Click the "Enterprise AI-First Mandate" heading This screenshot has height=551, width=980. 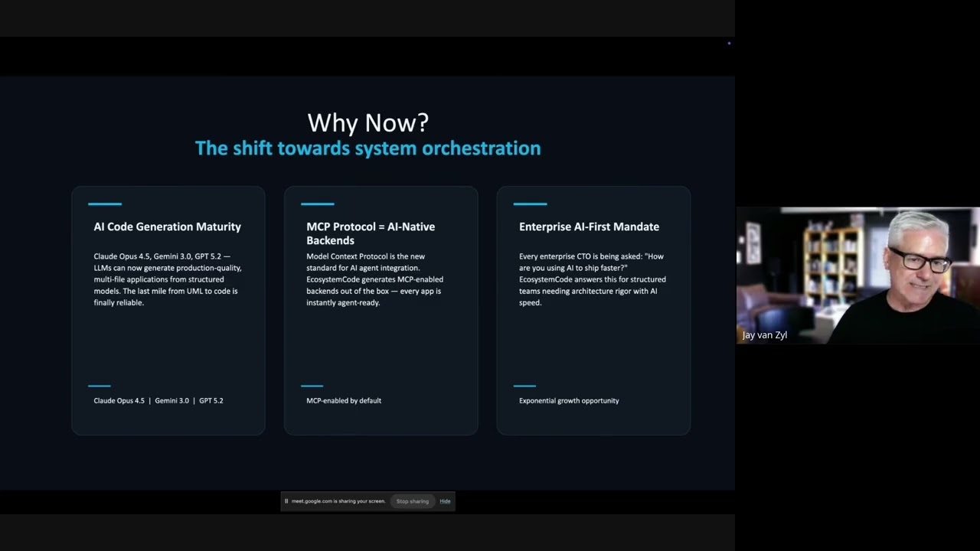[x=589, y=227]
